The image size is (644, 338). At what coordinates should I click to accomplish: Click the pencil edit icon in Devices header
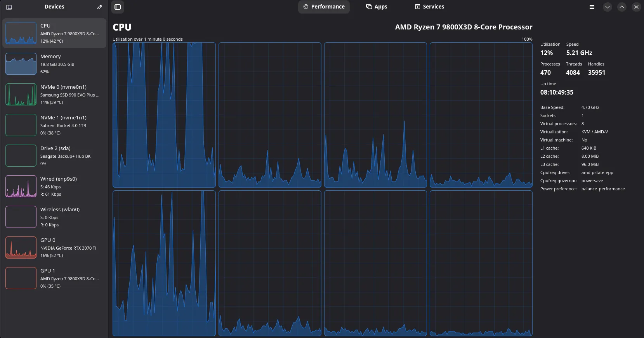point(100,7)
